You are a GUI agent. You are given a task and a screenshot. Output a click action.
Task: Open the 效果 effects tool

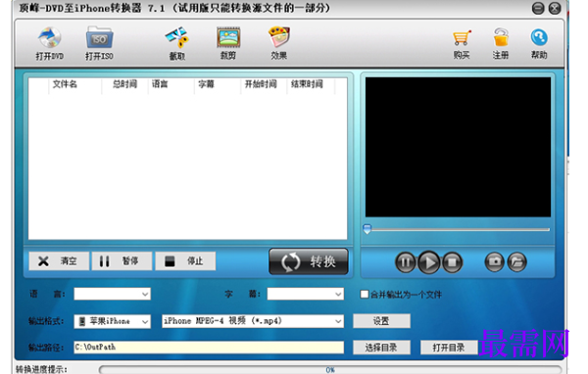click(x=278, y=43)
